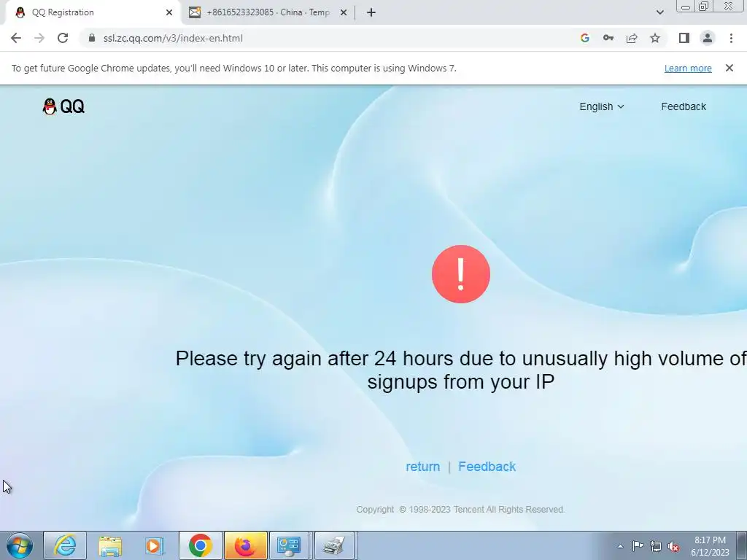Open Feedback in the page header

click(x=684, y=106)
